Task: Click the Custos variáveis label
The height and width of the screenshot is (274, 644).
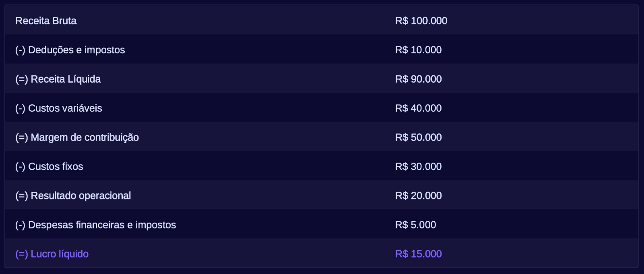Action: pos(65,108)
